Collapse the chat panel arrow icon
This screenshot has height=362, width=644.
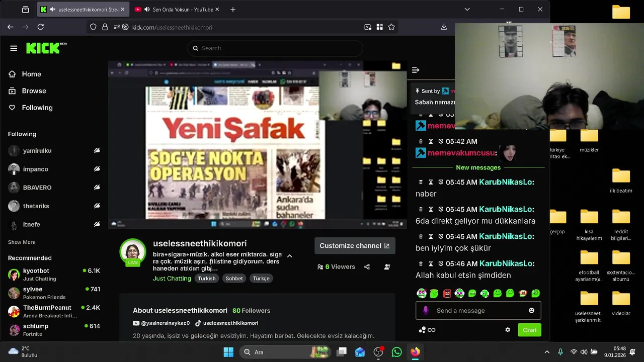[x=416, y=70]
